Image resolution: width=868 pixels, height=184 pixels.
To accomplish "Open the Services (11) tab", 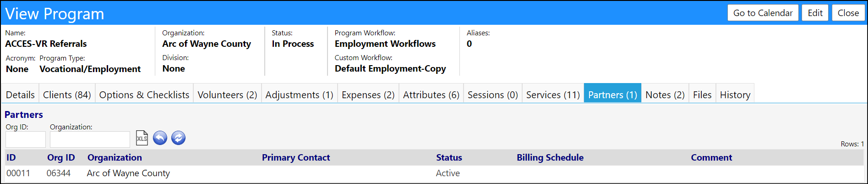I will point(553,95).
